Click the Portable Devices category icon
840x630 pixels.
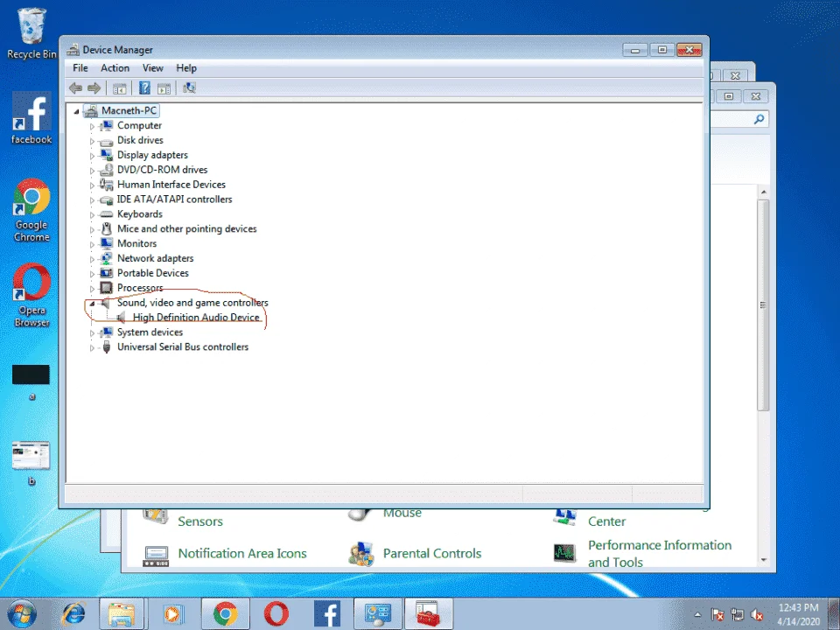click(106, 273)
